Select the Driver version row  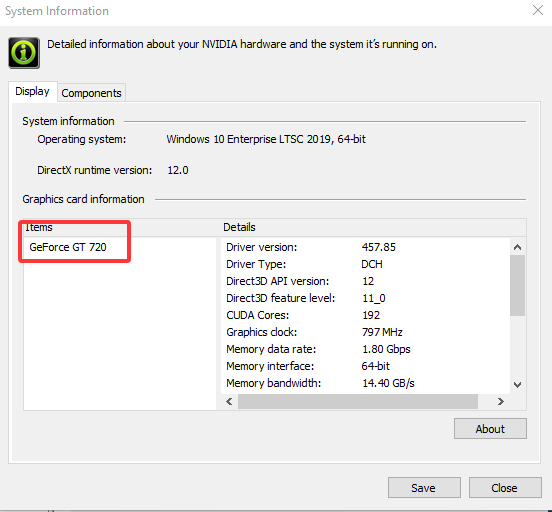365,247
